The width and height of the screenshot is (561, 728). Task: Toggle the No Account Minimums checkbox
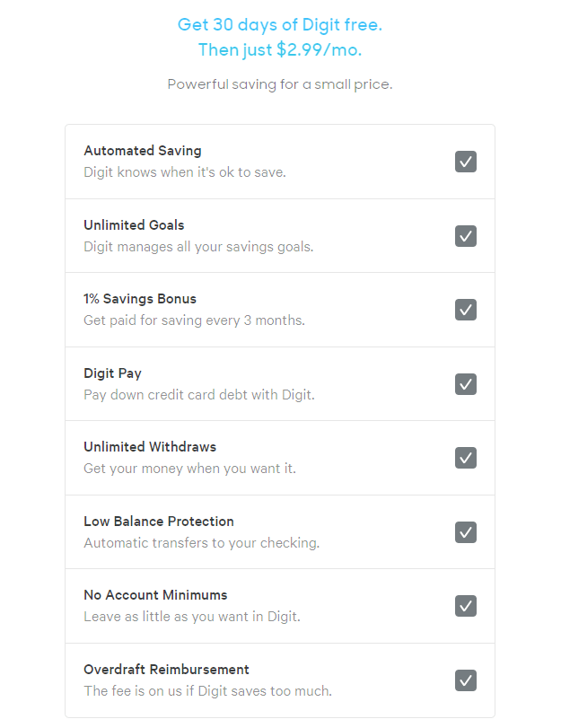[x=465, y=606]
